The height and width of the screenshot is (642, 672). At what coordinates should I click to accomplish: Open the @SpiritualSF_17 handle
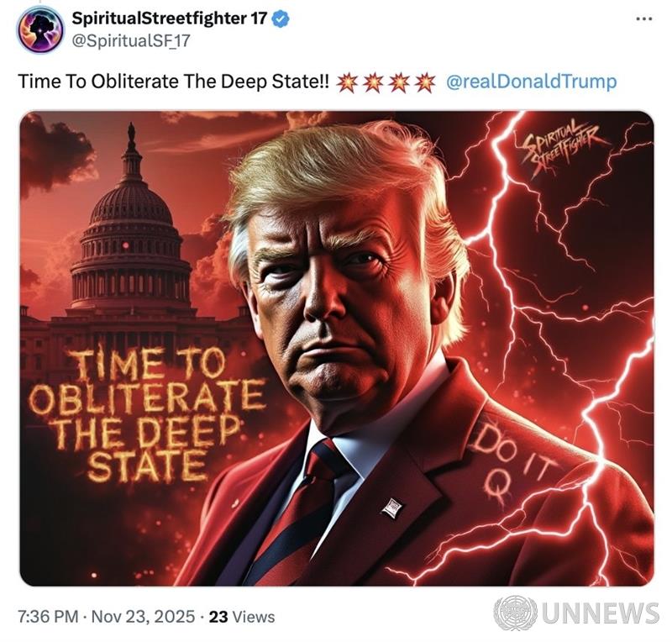[131, 41]
